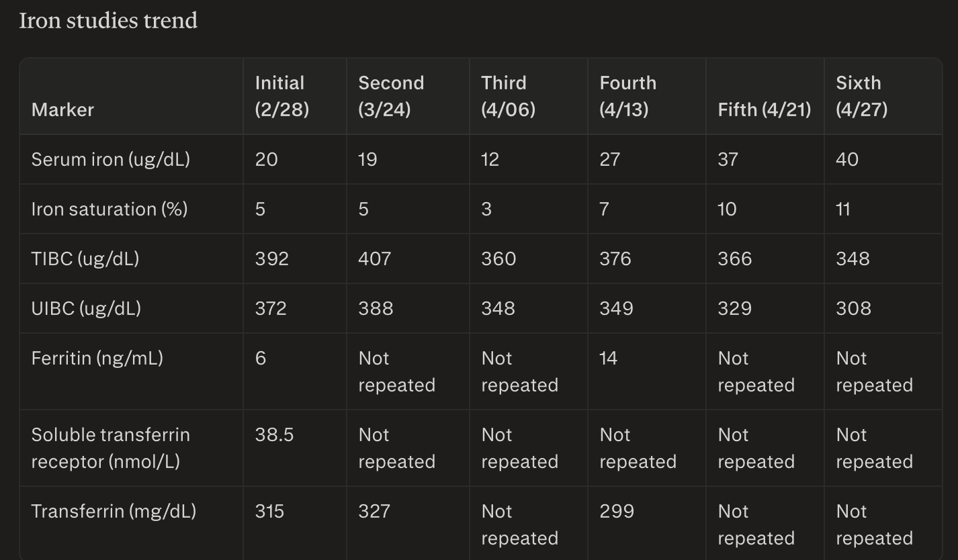Screen dimensions: 958x560
Task: Click the UIBC (ug/dL) row label
Action: point(86,308)
